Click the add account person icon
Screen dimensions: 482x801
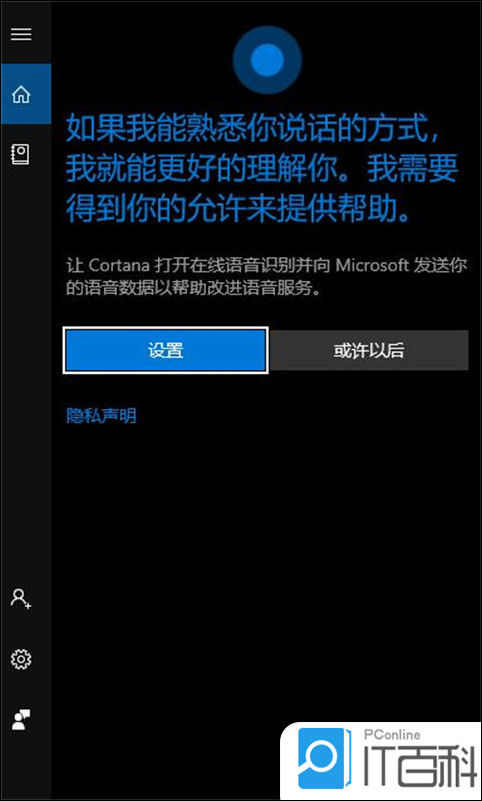click(21, 598)
